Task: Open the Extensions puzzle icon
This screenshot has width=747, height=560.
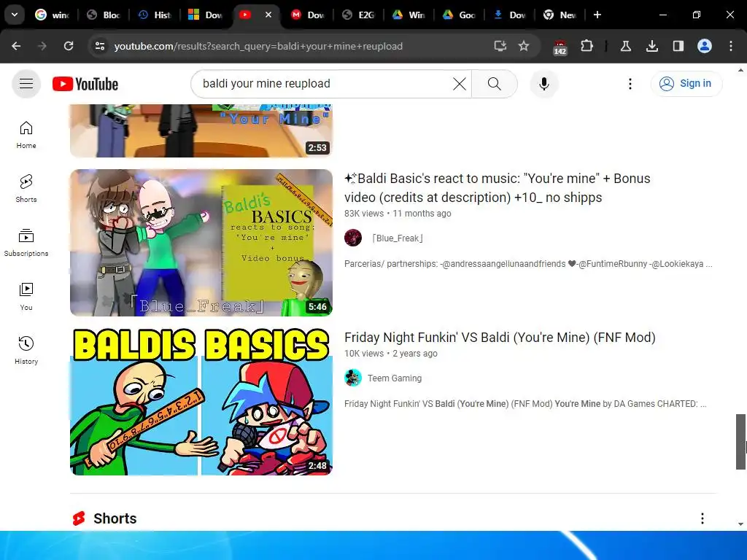Action: [x=587, y=46]
